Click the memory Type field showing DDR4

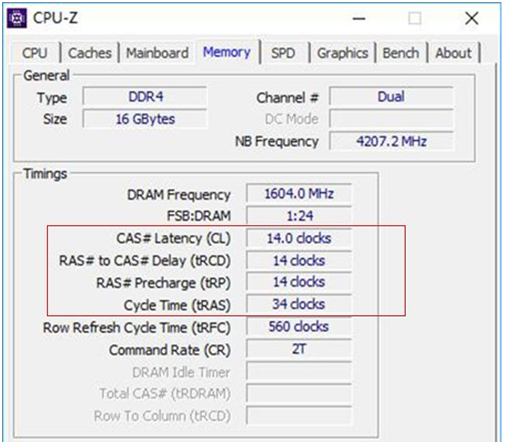(145, 97)
